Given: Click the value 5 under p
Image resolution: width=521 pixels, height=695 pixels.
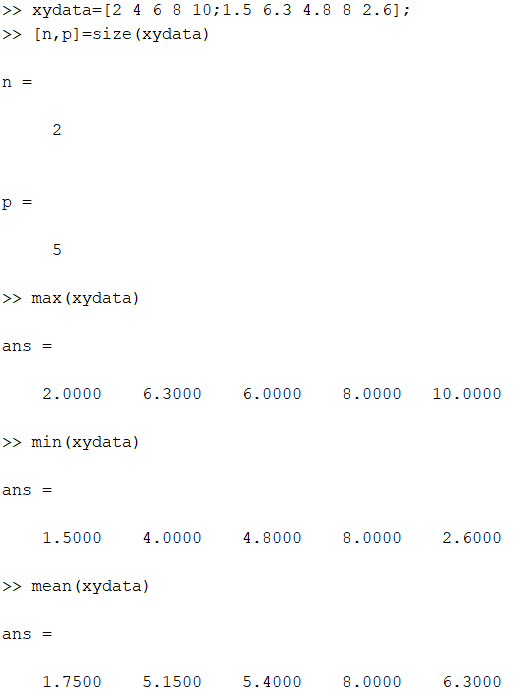Looking at the screenshot, I should (x=57, y=250).
